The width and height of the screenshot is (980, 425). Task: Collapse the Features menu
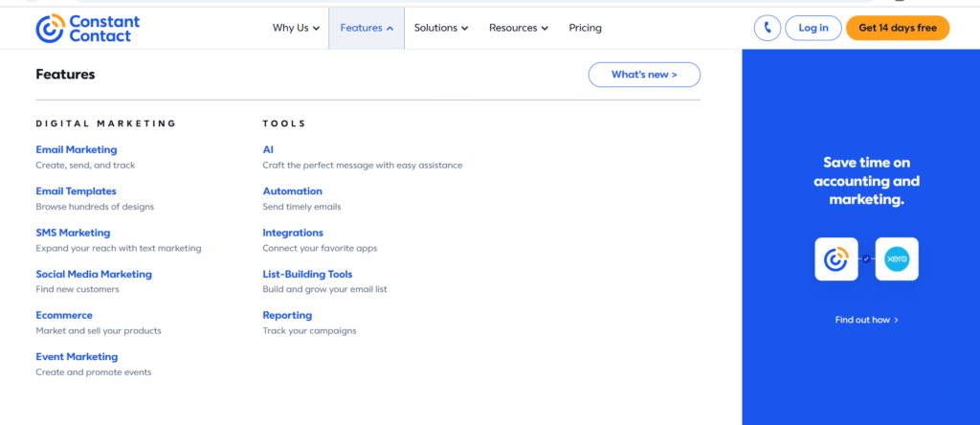[x=367, y=28]
